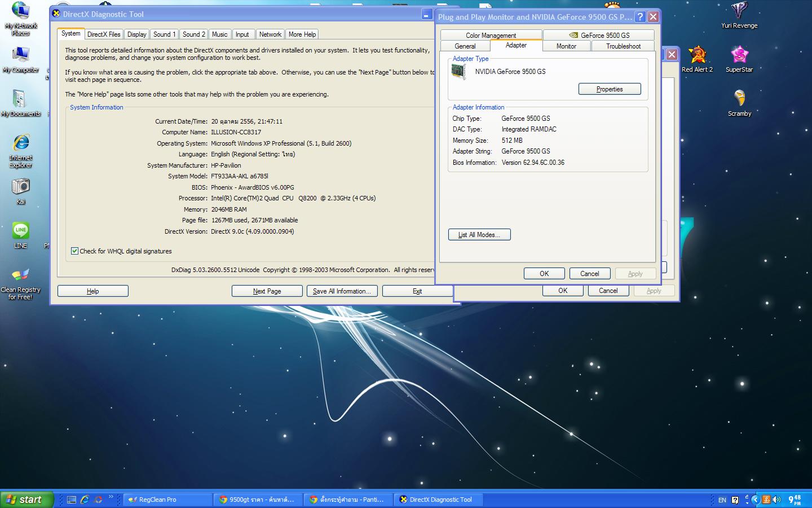The height and width of the screenshot is (508, 812).
Task: Click the NVIDIA adapter card icon
Action: pos(458,72)
